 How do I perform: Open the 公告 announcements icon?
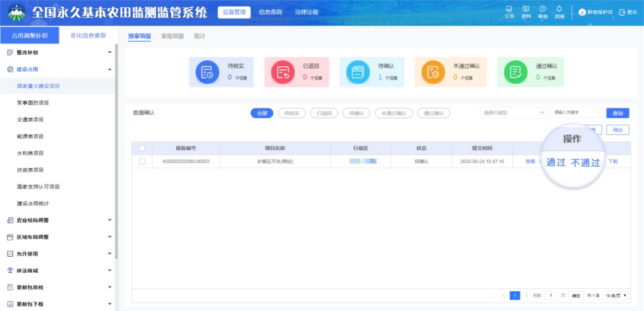pyautogui.click(x=509, y=9)
